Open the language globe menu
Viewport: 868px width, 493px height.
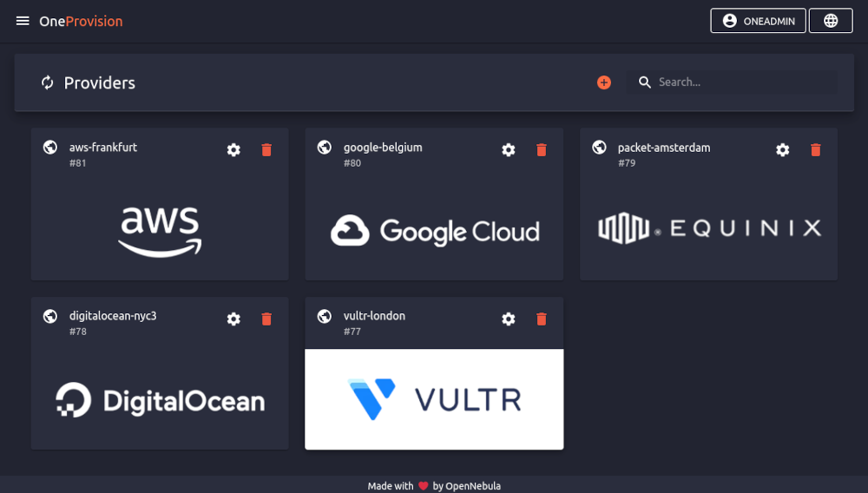click(831, 21)
